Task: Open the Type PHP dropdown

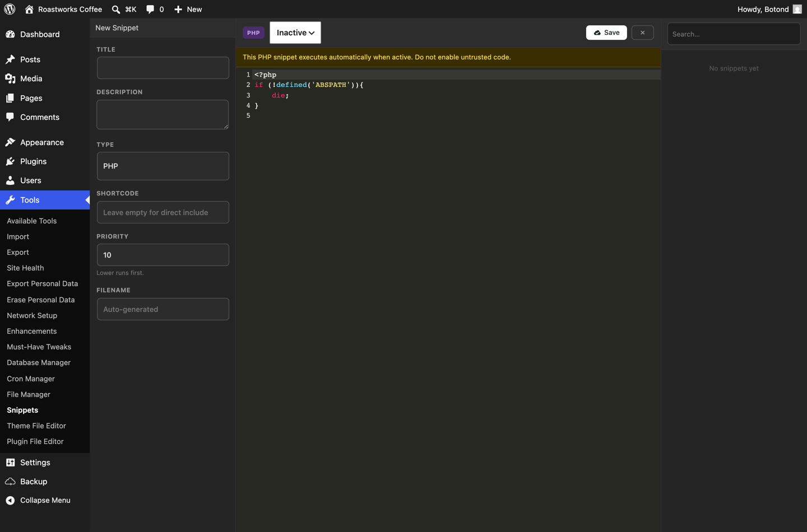Action: pos(163,166)
